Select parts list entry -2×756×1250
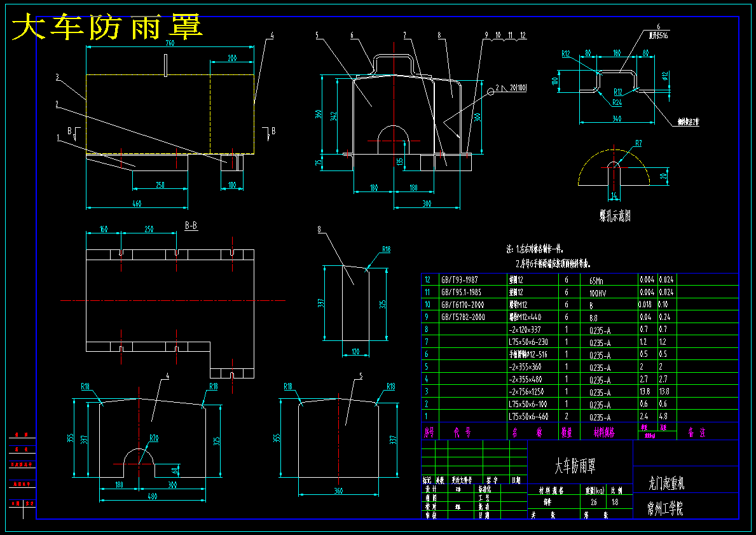 click(526, 392)
